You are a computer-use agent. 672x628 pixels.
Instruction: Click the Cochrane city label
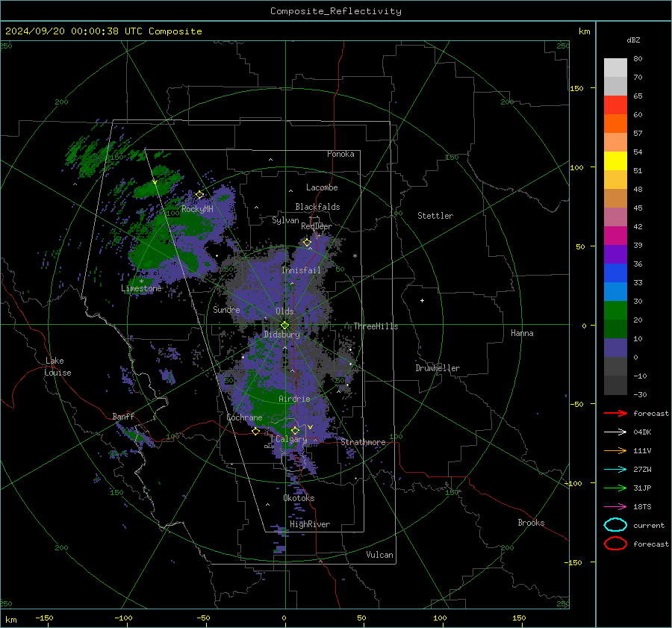pos(244,417)
